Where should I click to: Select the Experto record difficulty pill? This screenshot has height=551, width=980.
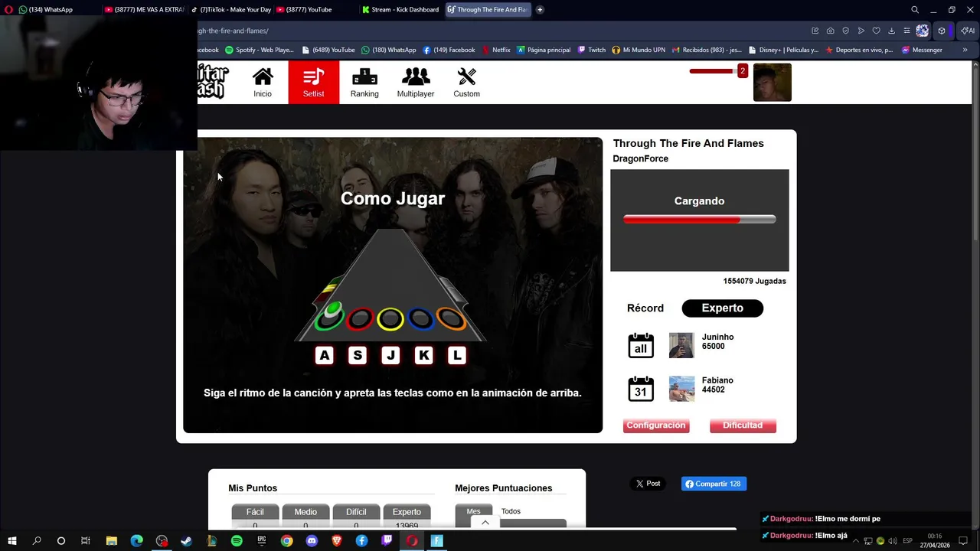point(723,308)
